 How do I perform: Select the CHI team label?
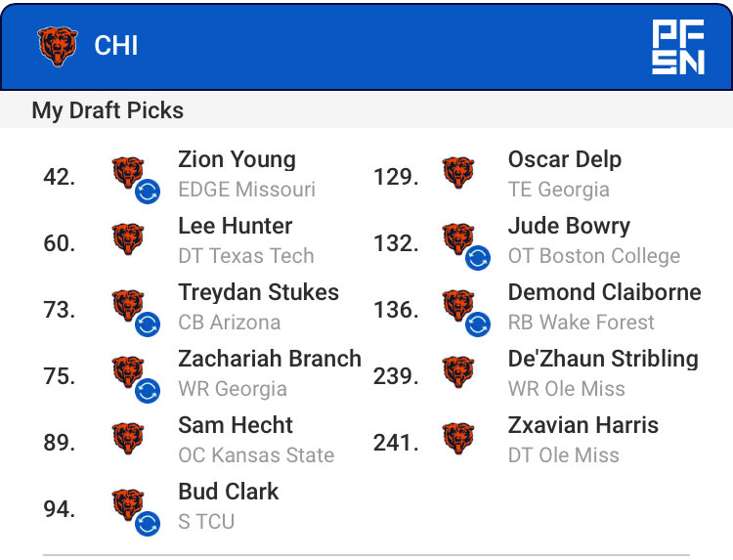[x=116, y=46]
